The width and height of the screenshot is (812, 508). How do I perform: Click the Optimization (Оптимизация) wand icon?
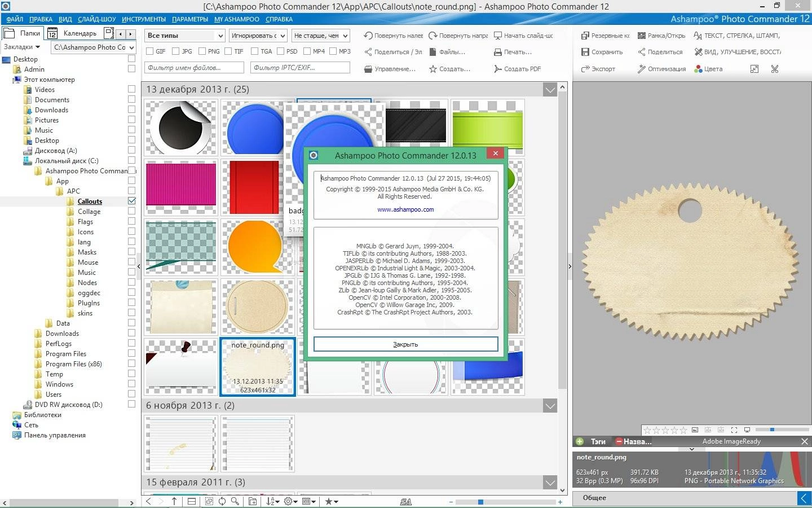[642, 69]
